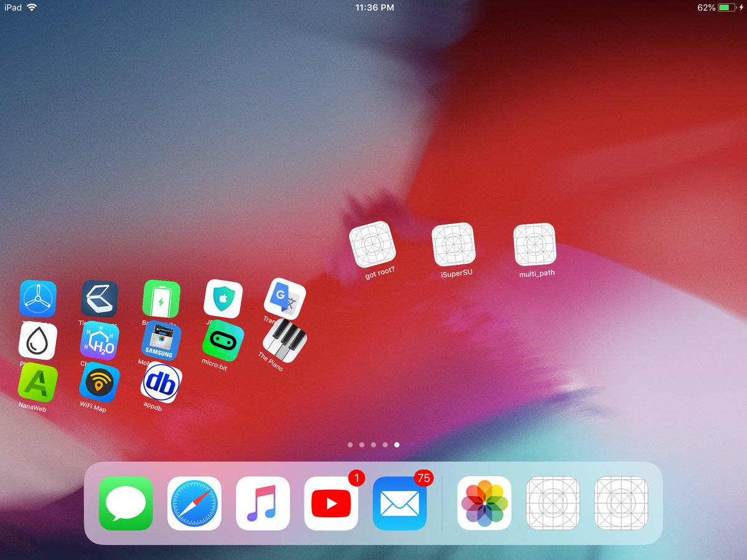Open the H2O chemistry app
Viewport: 747px width, 560px height.
pyautogui.click(x=100, y=341)
